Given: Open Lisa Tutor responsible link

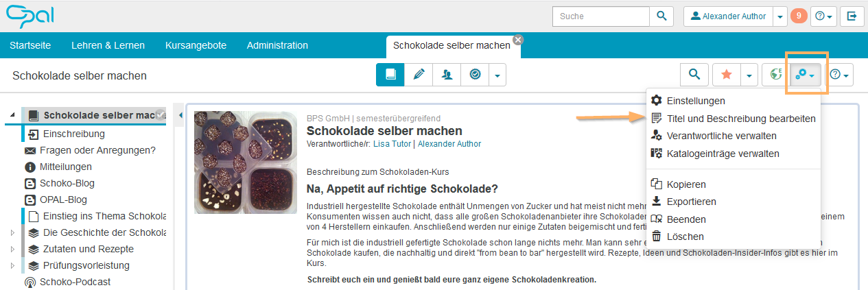Looking at the screenshot, I should pos(392,144).
